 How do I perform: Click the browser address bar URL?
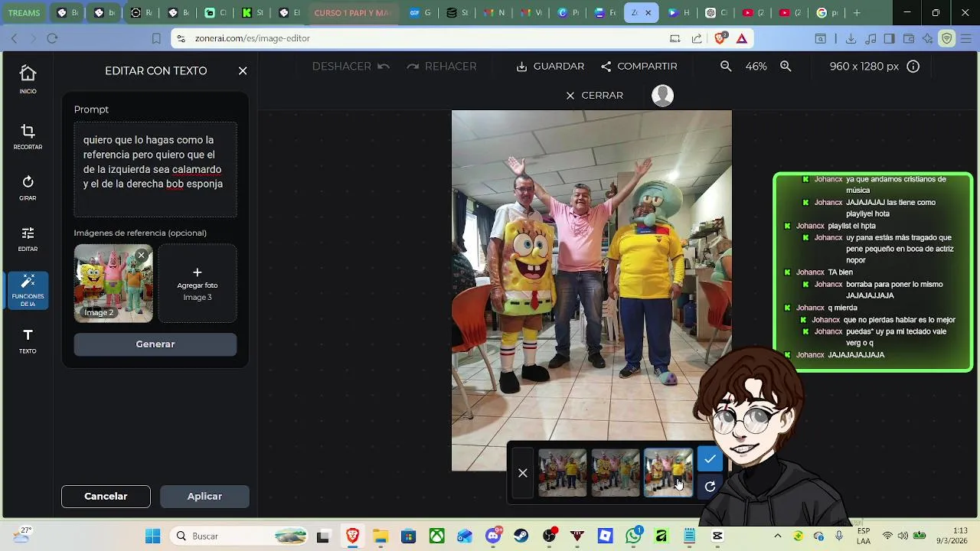pyautogui.click(x=253, y=38)
